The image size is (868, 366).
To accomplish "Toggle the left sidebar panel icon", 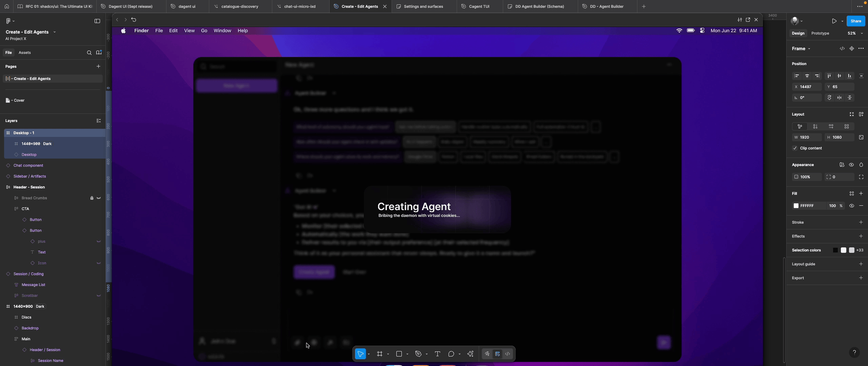I will click(97, 21).
